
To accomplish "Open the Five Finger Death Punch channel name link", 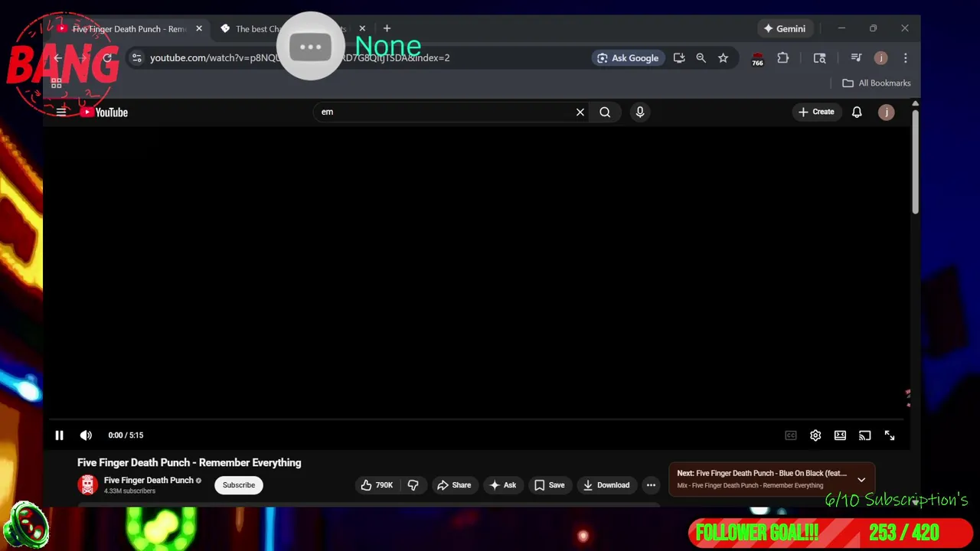I will (x=149, y=481).
